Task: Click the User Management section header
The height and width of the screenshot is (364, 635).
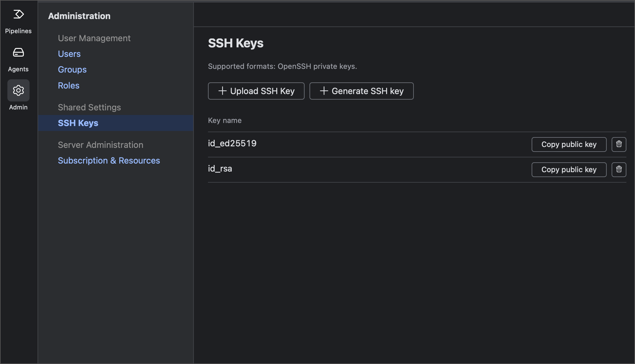Action: [94, 38]
